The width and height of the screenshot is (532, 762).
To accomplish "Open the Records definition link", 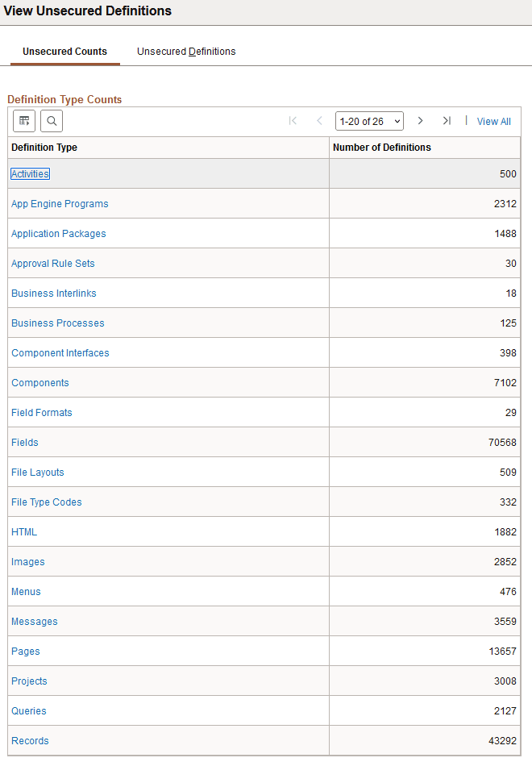I will pyautogui.click(x=30, y=740).
